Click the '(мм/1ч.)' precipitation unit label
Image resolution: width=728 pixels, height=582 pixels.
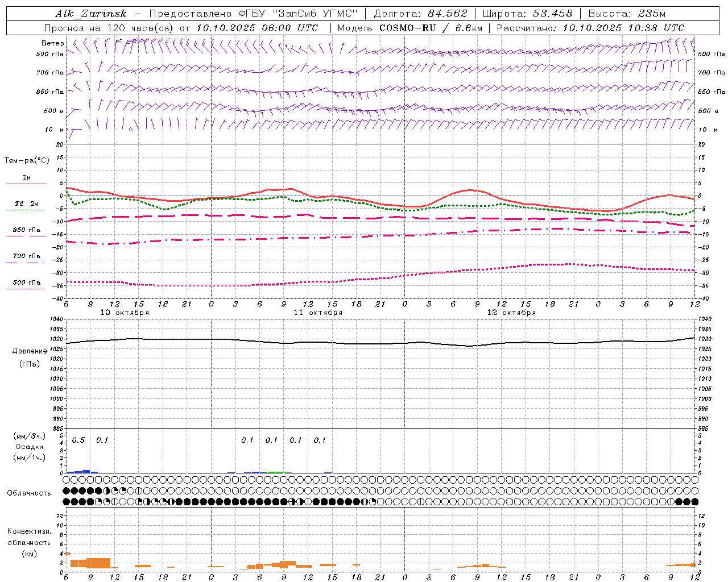coord(30,458)
